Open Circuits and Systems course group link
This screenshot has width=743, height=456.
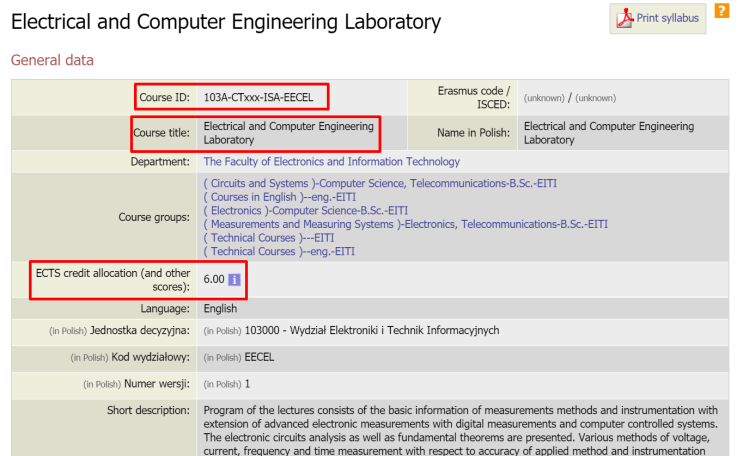[380, 183]
